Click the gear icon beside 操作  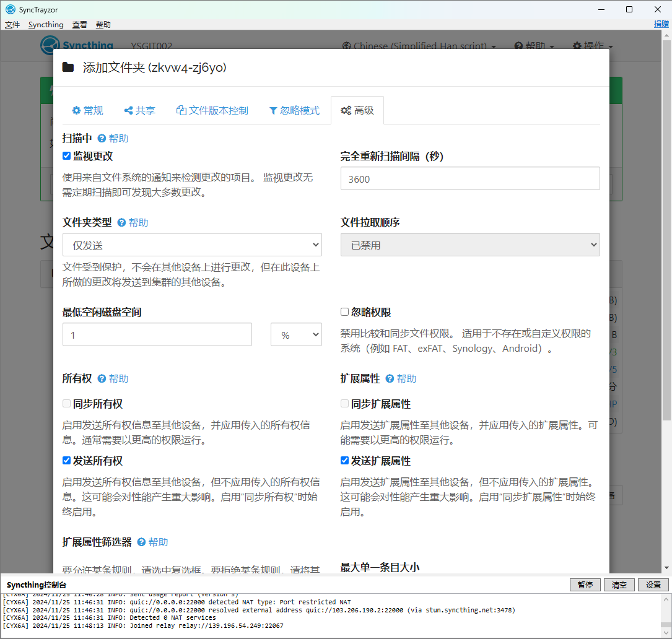pos(577,46)
